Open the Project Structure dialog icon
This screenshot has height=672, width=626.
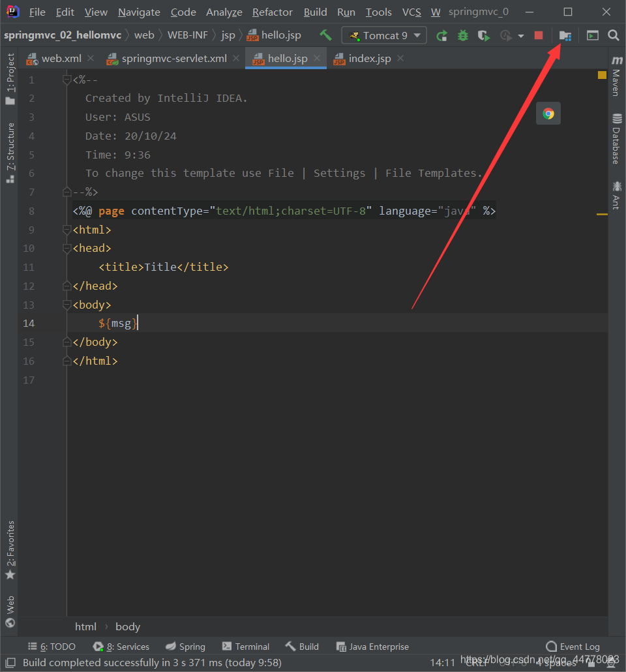[x=565, y=36]
